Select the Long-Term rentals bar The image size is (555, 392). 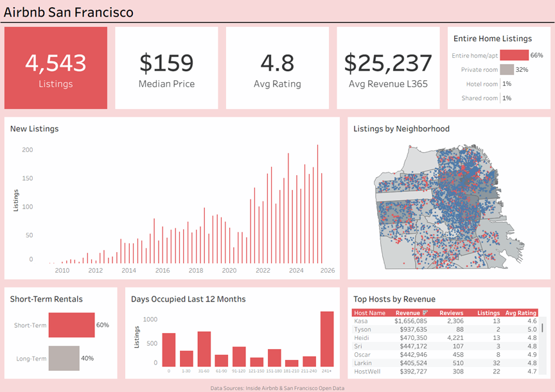tap(64, 358)
